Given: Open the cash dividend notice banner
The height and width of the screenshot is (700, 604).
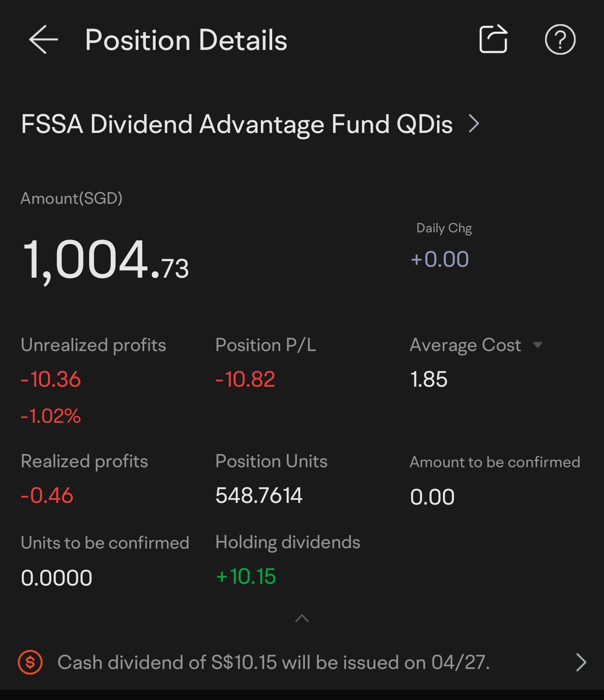Looking at the screenshot, I should (x=302, y=662).
